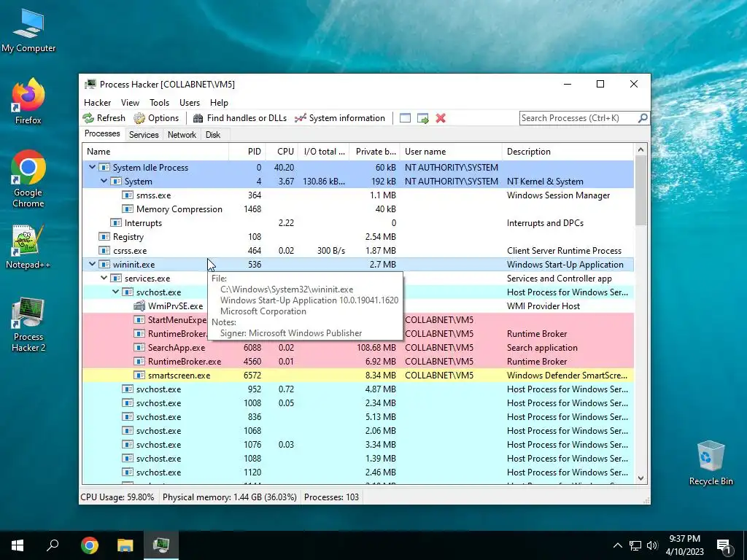Viewport: 747px width, 560px height.
Task: Open Firefox desktop shortcut
Action: 28,101
